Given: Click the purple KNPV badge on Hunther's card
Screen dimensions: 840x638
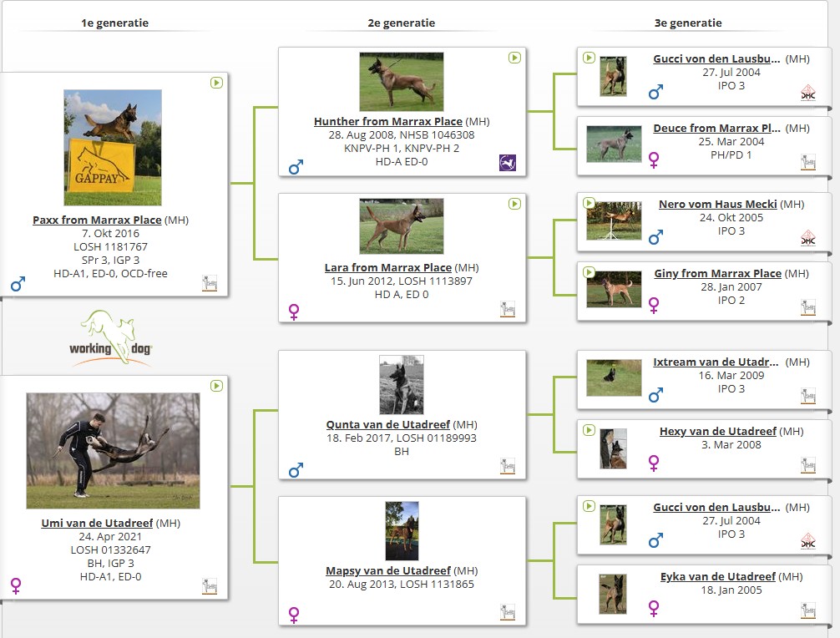Looking at the screenshot, I should [508, 163].
